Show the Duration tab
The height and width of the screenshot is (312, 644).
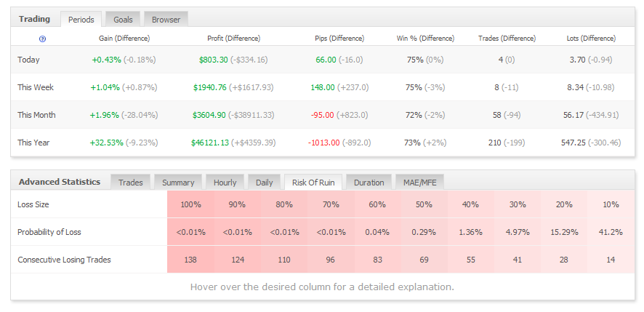[369, 183]
